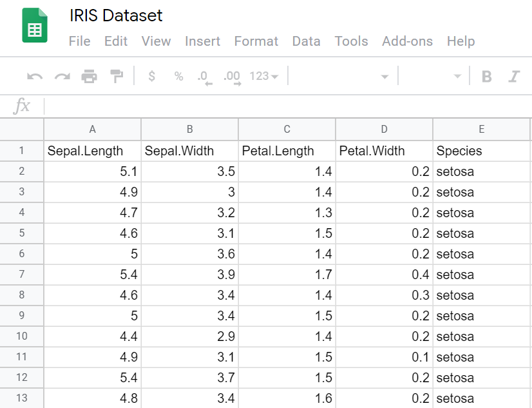Open the Help menu
The height and width of the screenshot is (408, 532).
point(461,41)
